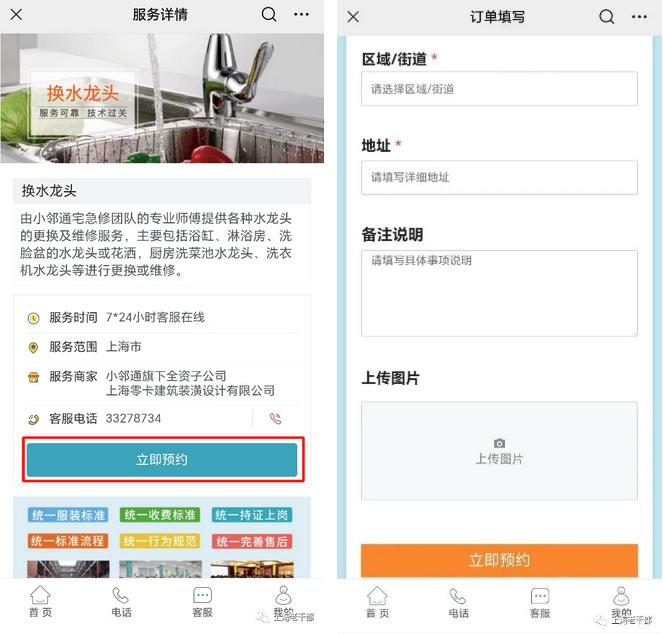Tap the first photo thumbnail below tags
663x634 pixels.
[x=68, y=569]
